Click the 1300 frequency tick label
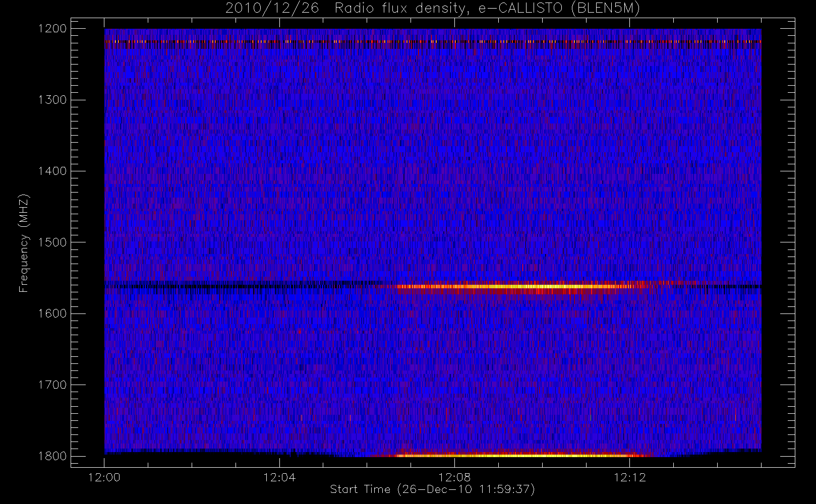This screenshot has height=504, width=816. tap(53, 100)
